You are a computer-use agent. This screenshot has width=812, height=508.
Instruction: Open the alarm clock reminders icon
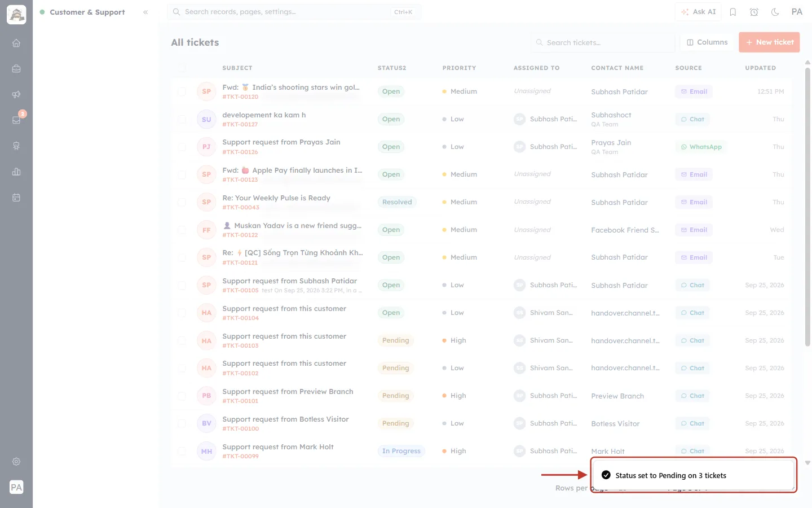[754, 12]
